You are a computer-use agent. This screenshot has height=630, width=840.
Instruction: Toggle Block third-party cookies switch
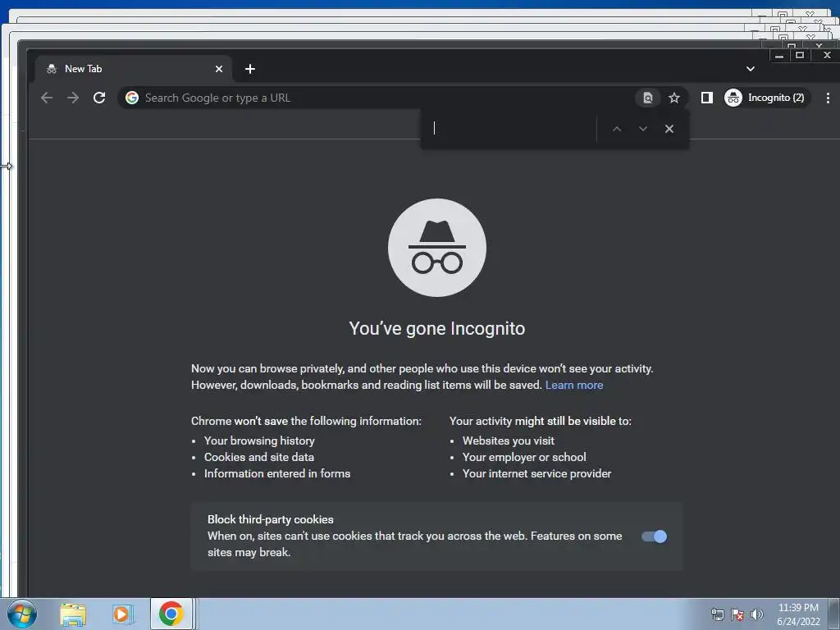click(x=654, y=536)
